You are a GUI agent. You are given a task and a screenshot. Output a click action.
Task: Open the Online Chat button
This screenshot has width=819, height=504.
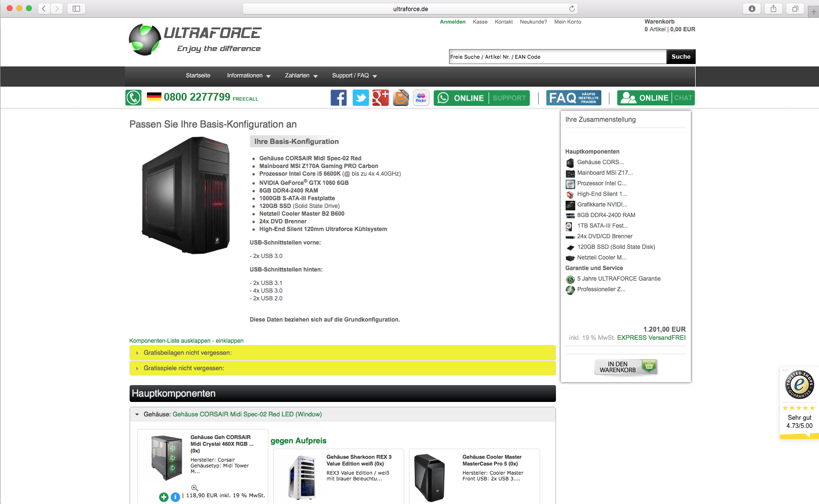[x=656, y=98]
